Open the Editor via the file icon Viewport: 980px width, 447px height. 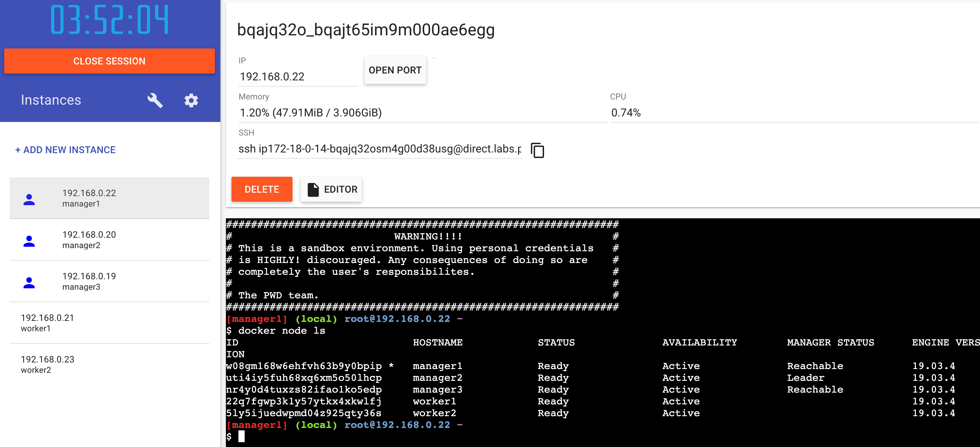tap(313, 189)
